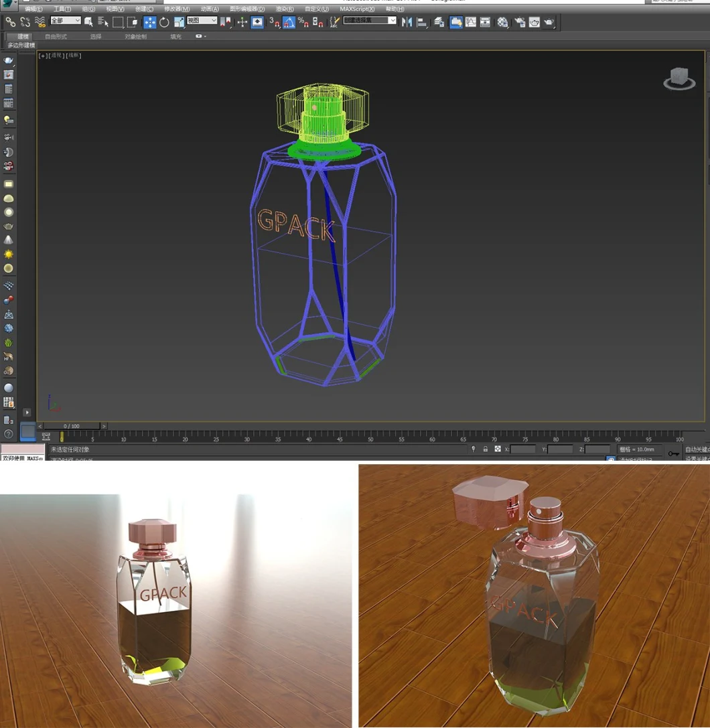The height and width of the screenshot is (728, 710).
Task: Click the 0 / 100 time slider handle
Action: pos(72,426)
